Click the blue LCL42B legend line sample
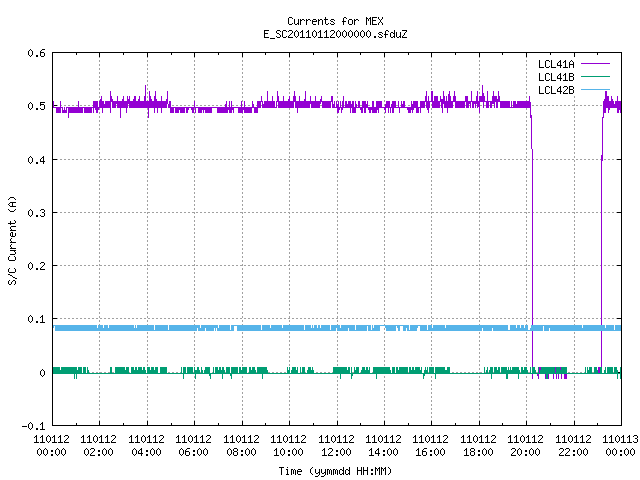Screen dimensions: 640x480 (595, 89)
